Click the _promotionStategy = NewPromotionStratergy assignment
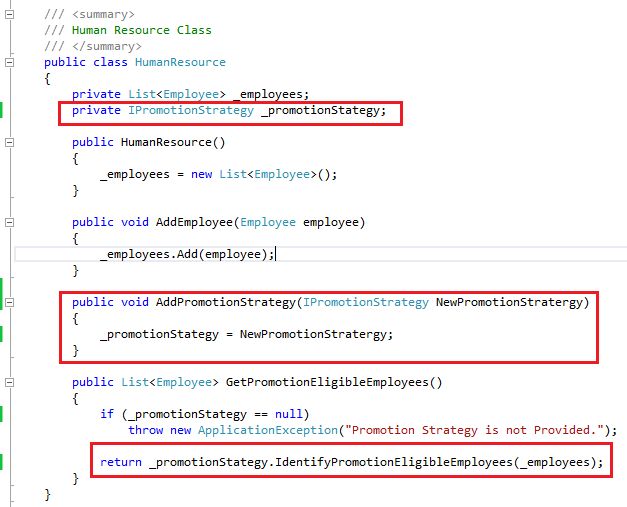627x507 pixels. coord(246,334)
